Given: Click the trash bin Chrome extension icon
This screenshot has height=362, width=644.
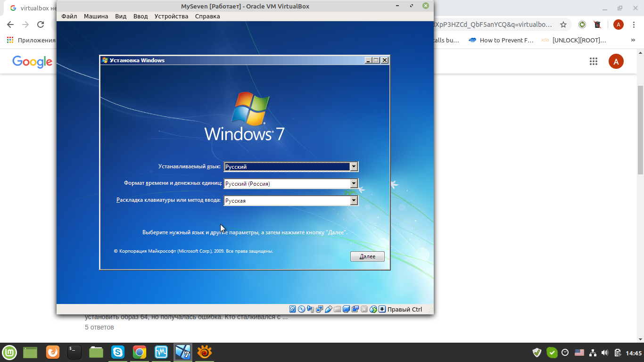Looking at the screenshot, I should 597,25.
